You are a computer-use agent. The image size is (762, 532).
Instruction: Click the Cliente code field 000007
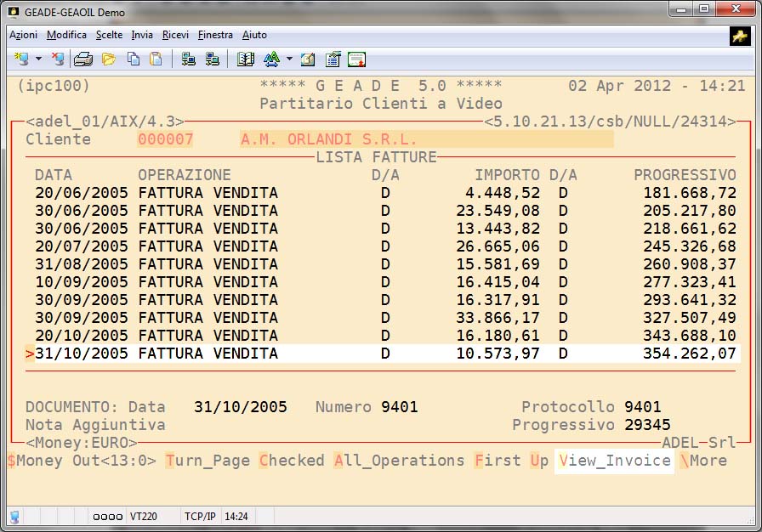click(165, 139)
